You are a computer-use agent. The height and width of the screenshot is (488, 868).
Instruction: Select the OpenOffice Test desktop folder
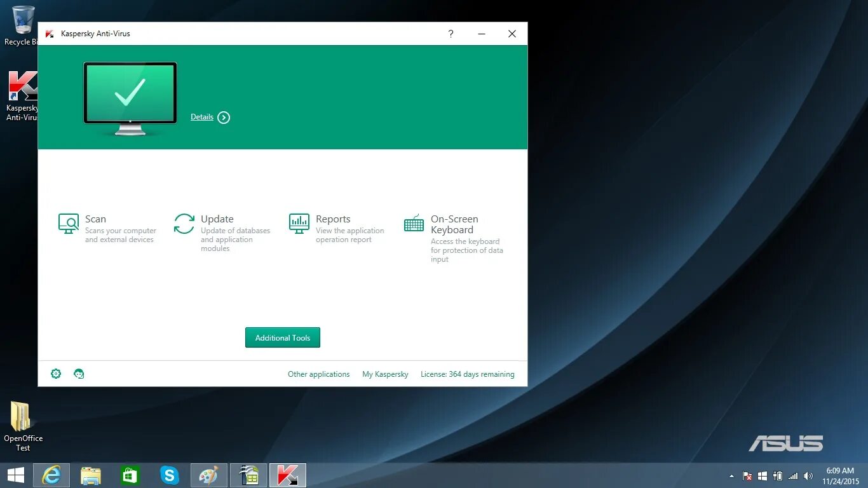click(x=23, y=426)
